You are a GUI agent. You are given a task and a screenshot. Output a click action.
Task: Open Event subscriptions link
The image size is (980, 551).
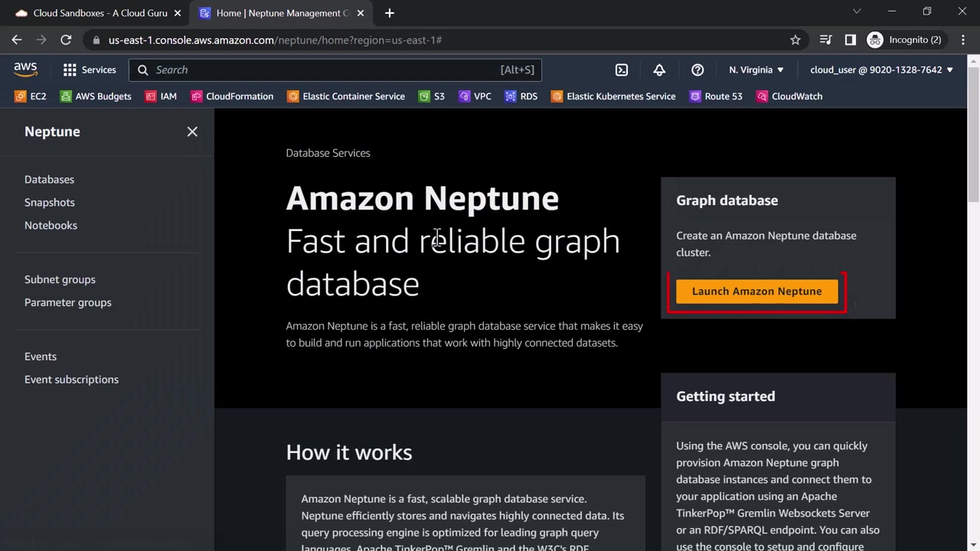71,380
